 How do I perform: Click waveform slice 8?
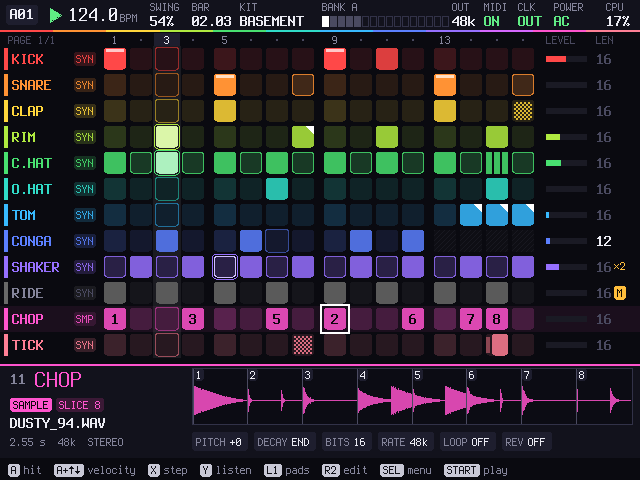pyautogui.click(x=604, y=397)
